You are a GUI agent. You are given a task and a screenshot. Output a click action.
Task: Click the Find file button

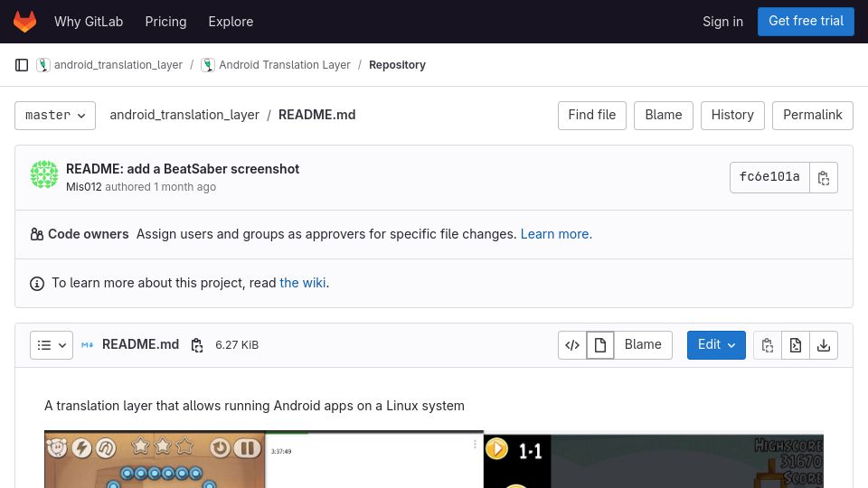(591, 115)
